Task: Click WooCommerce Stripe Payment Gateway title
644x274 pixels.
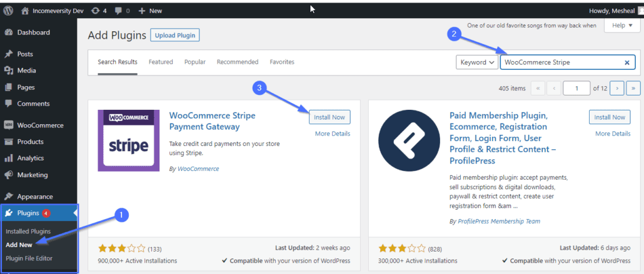Action: [x=212, y=121]
